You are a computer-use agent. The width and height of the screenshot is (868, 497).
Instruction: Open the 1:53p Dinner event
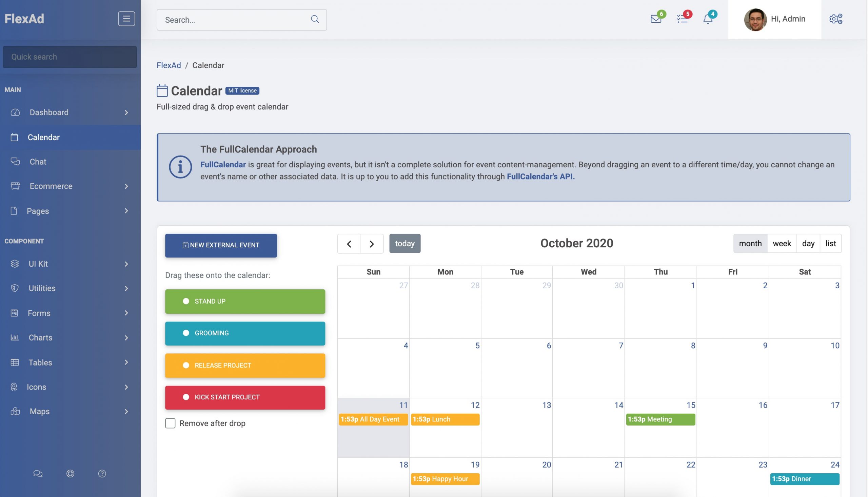point(805,479)
